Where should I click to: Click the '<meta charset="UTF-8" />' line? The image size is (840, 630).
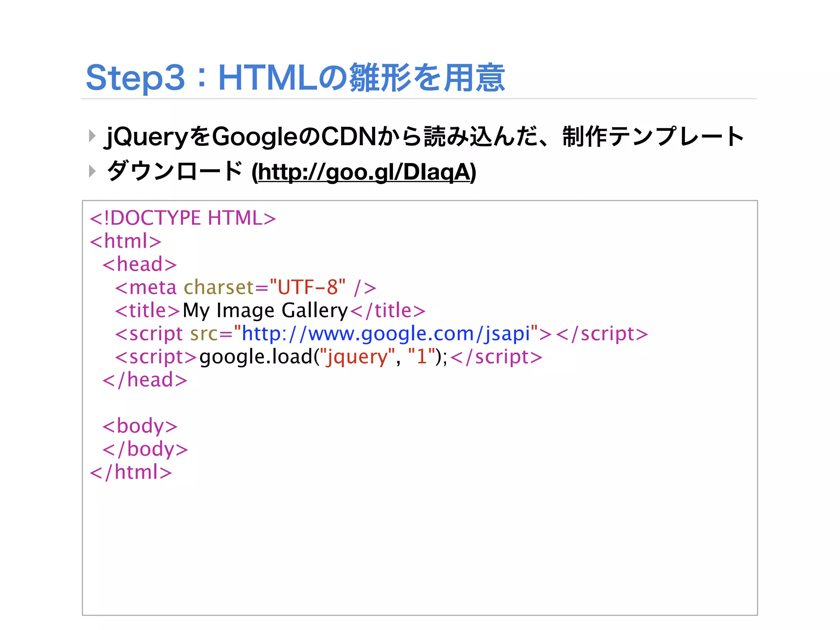pos(246,287)
